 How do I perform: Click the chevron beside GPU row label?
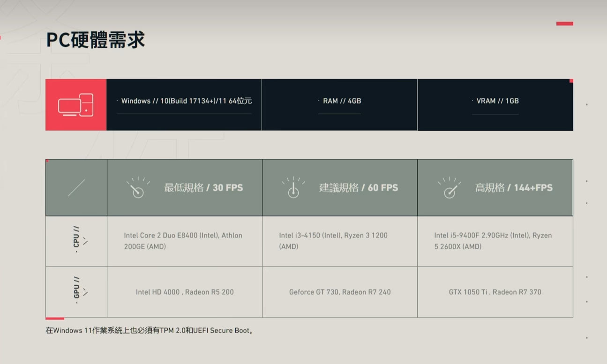coord(85,292)
